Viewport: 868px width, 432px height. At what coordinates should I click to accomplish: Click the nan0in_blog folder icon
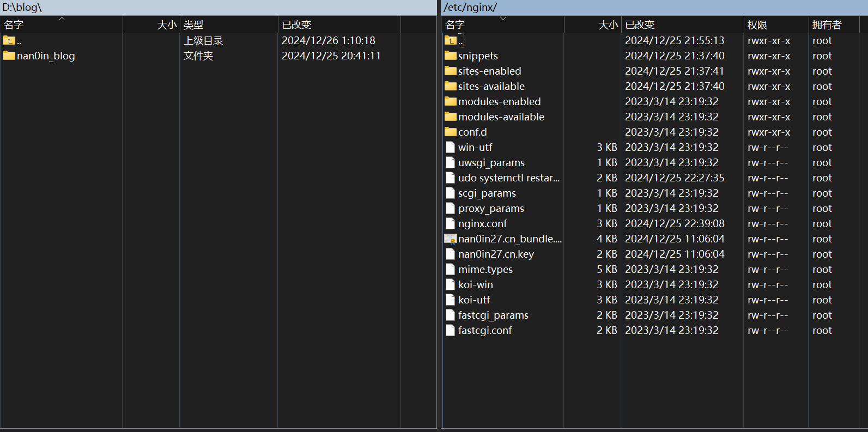click(9, 56)
